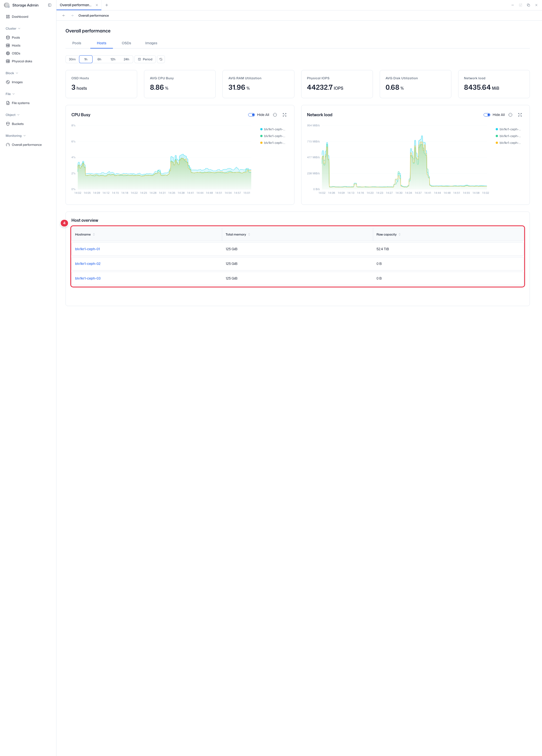Toggle Hide All in CPU Busy chart
Image resolution: width=542 pixels, height=756 pixels.
click(x=252, y=115)
